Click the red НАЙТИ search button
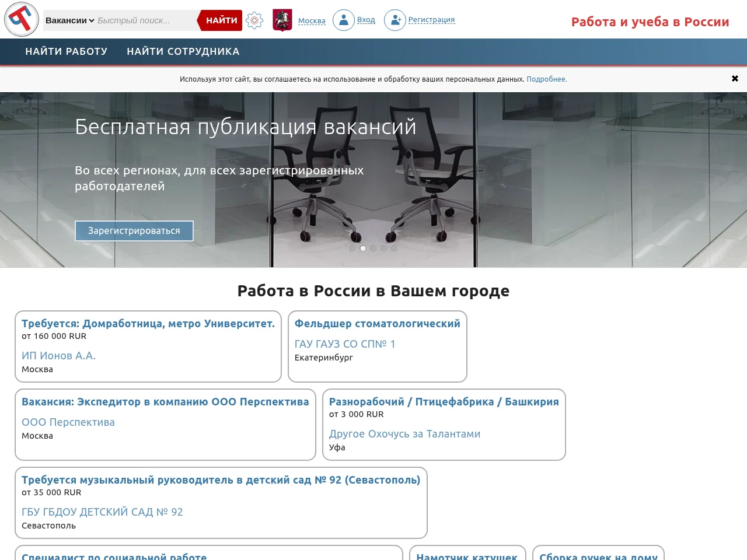Viewport: 747px width, 560px height. (220, 20)
